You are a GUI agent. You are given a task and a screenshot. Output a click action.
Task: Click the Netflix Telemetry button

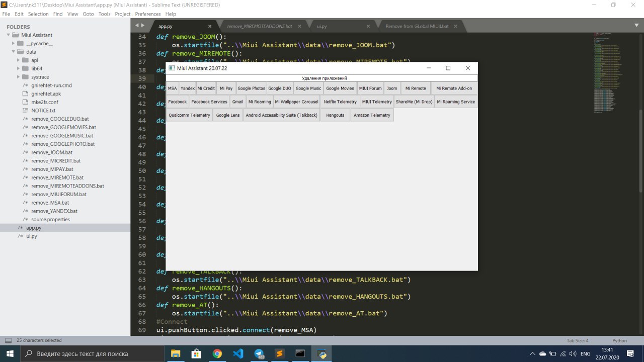pyautogui.click(x=340, y=102)
